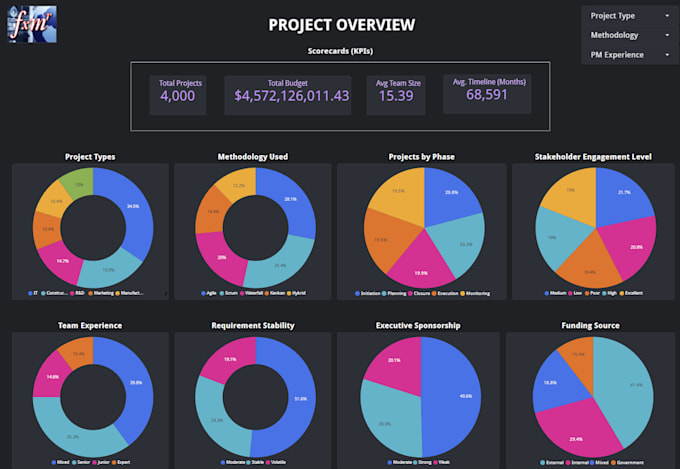680x469 pixels.
Task: Select the Total Budget scorecard
Action: 288,95
